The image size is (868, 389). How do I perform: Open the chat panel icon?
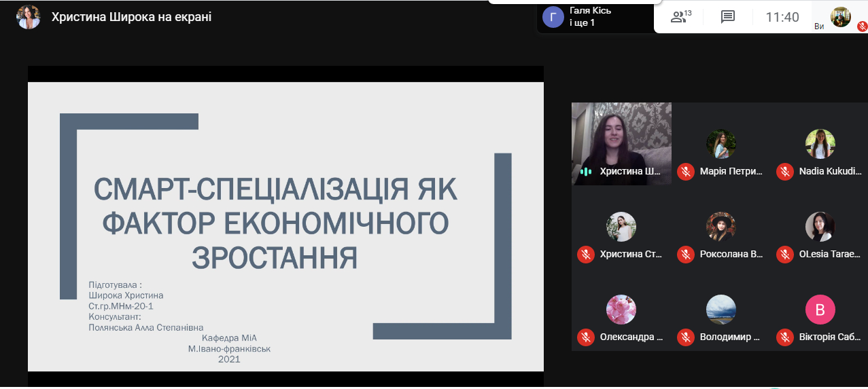point(728,17)
